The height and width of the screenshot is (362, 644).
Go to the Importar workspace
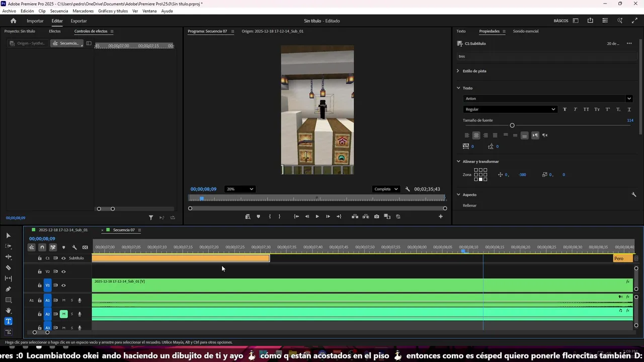coord(35,21)
